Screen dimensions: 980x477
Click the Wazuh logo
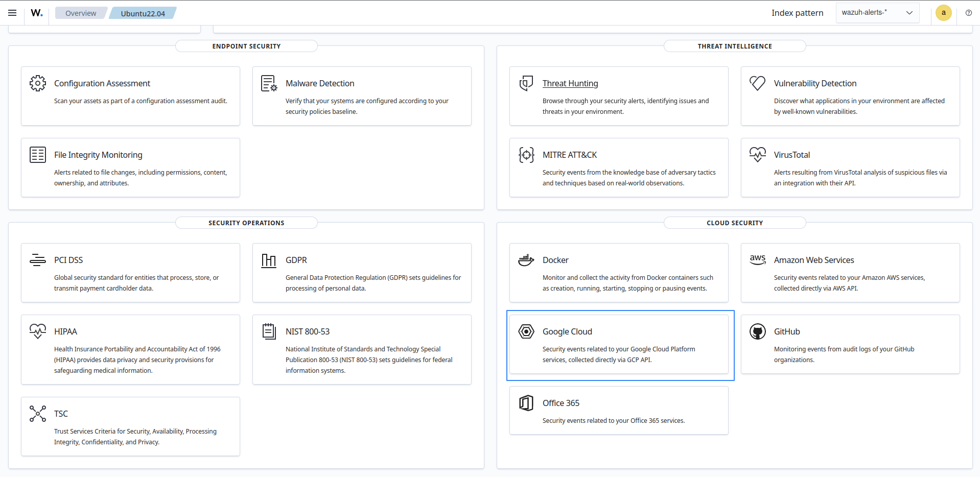point(36,13)
